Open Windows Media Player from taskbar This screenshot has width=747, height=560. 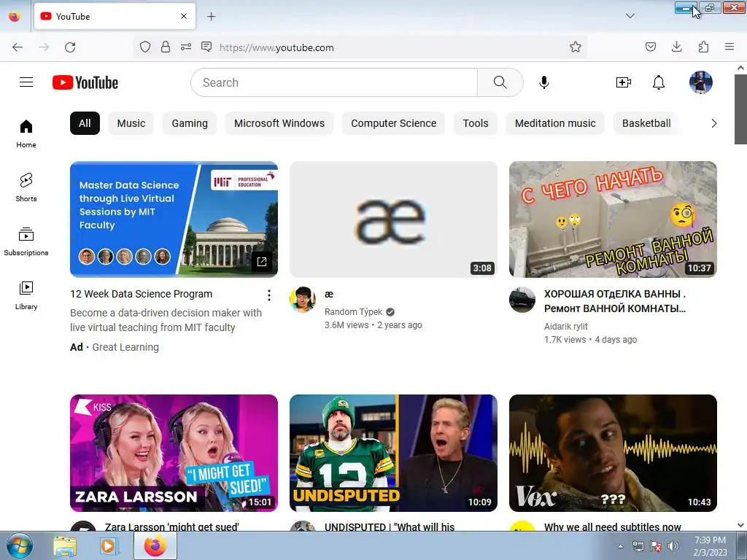point(108,546)
